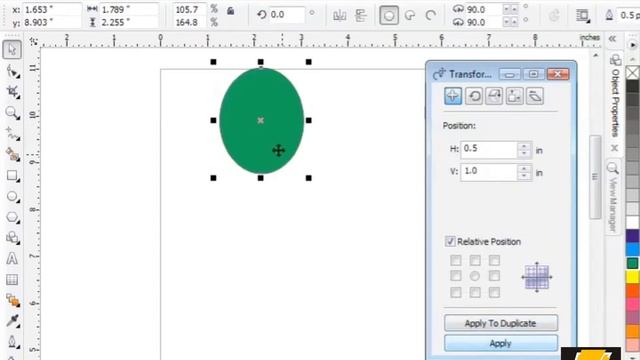Screen dimensions: 640x360
Task: Mirror the object horizontally
Action: coord(339,16)
